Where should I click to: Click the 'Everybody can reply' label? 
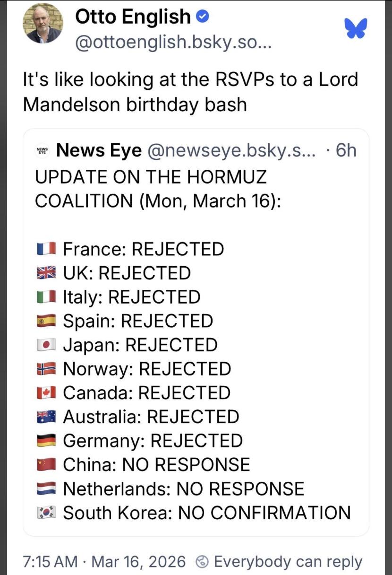pos(288,561)
